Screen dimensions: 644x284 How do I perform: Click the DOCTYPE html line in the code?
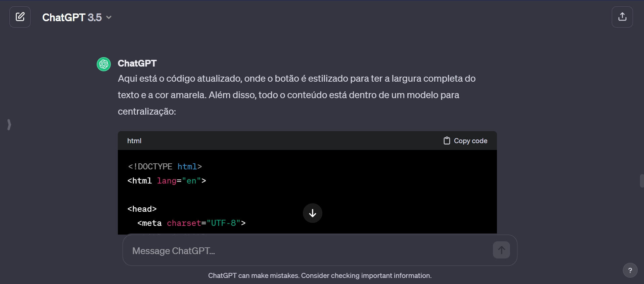(165, 167)
